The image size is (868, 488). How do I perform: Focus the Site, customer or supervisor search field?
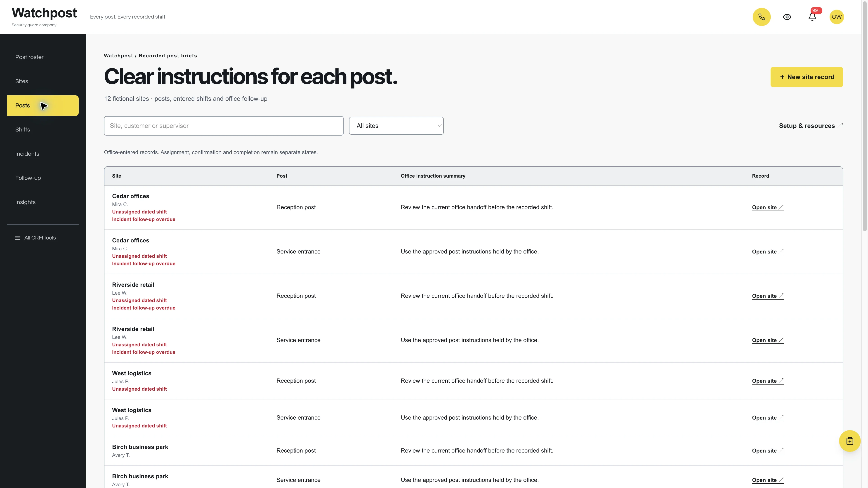pyautogui.click(x=223, y=126)
